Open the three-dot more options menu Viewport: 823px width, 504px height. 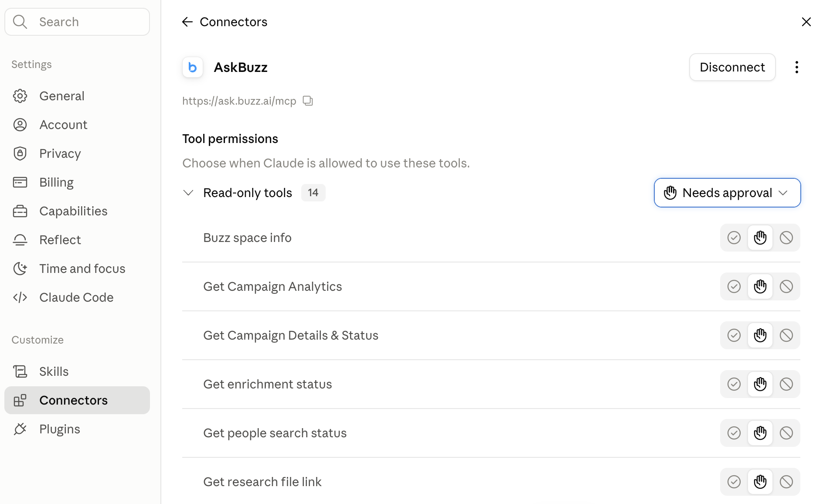coord(796,67)
